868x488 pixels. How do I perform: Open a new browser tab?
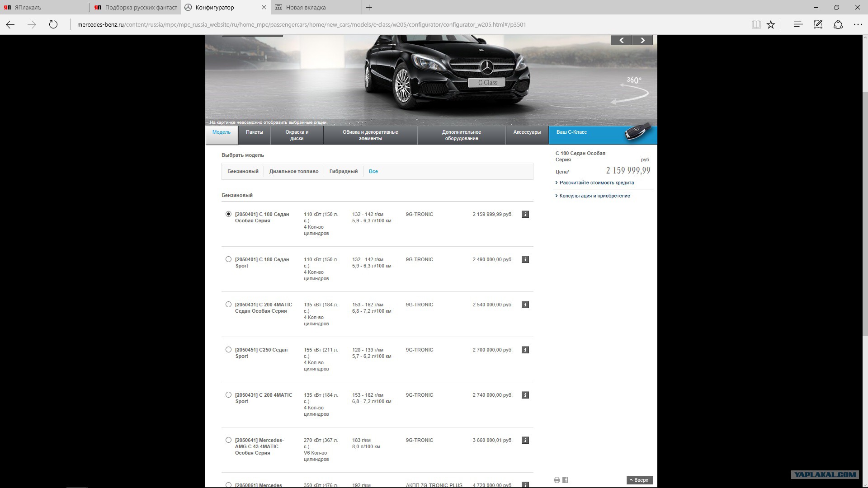[369, 7]
